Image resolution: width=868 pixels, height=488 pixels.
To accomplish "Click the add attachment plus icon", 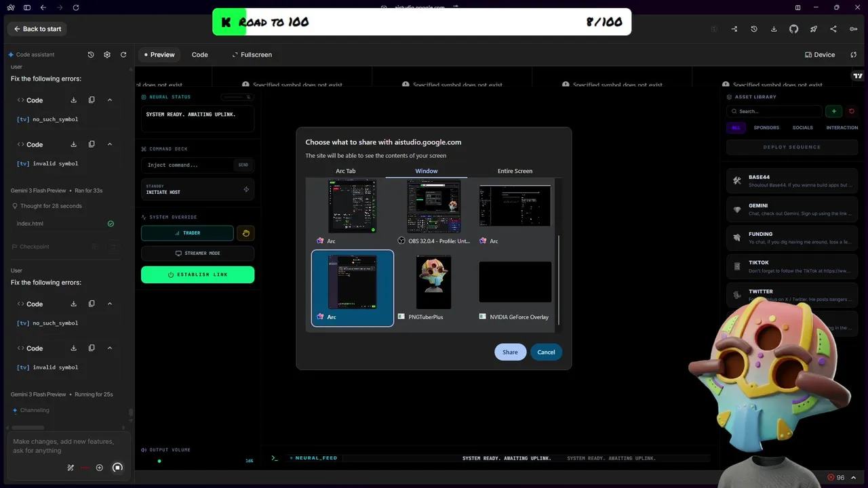I will click(x=100, y=468).
